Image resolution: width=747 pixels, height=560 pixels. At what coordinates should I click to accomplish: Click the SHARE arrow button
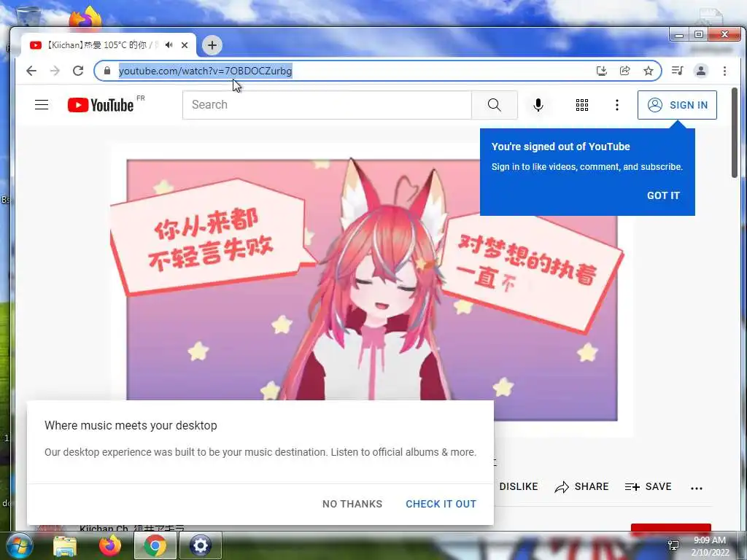[x=581, y=486]
